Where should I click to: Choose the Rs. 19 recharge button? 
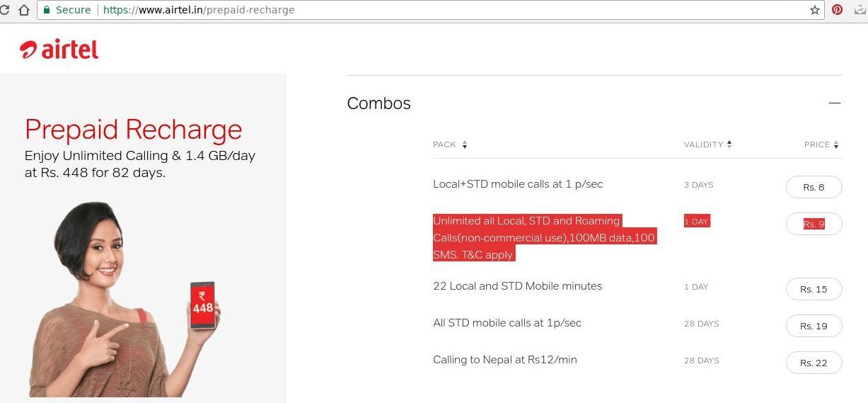click(x=814, y=326)
